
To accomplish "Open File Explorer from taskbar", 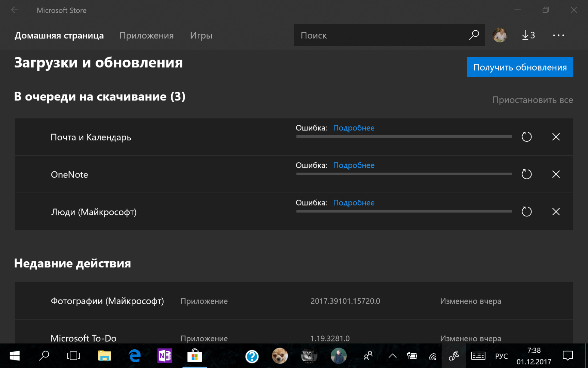I will point(105,356).
